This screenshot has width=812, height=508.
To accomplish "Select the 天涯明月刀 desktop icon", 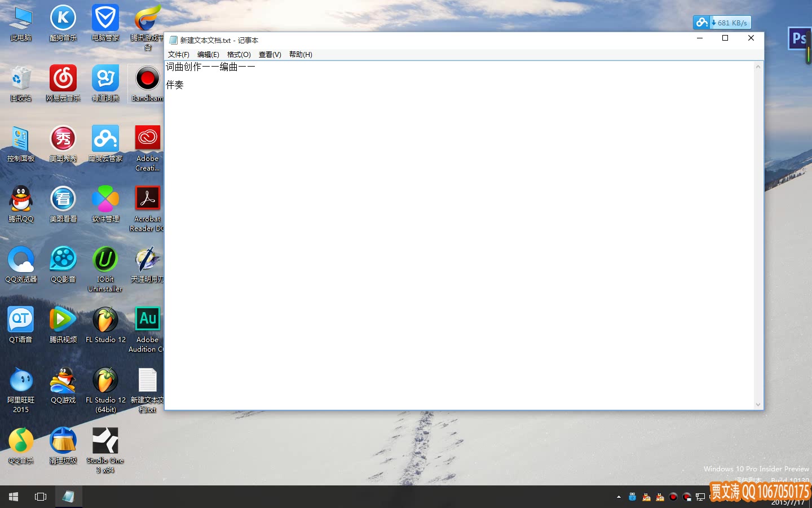I will click(148, 265).
